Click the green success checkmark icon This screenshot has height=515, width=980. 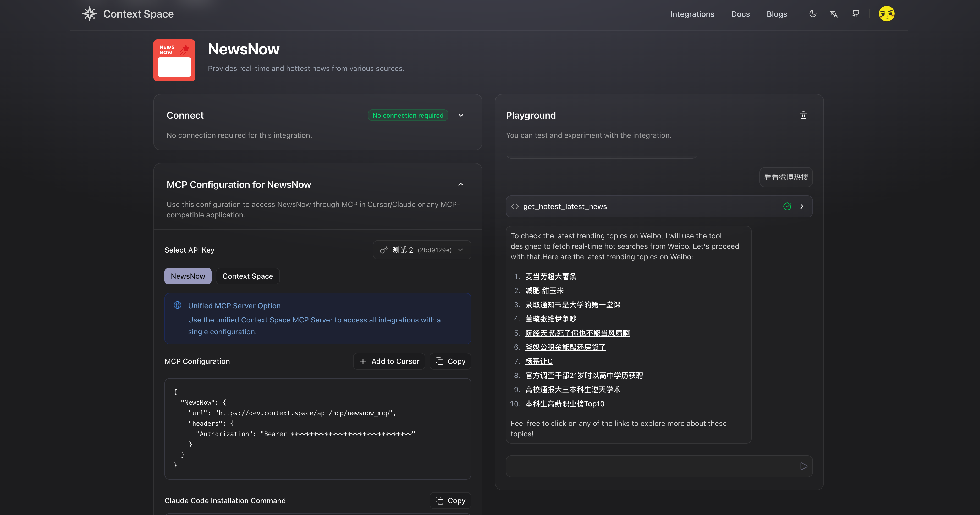787,206
